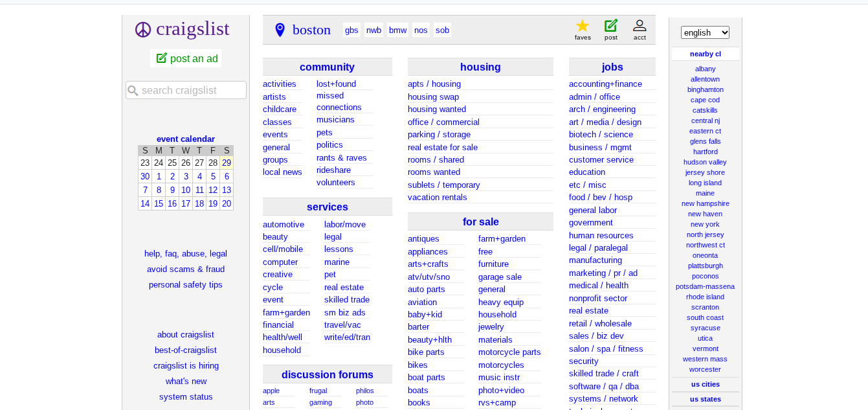Open the lost+found community link
Viewport: 868px width, 410px height.
click(336, 84)
